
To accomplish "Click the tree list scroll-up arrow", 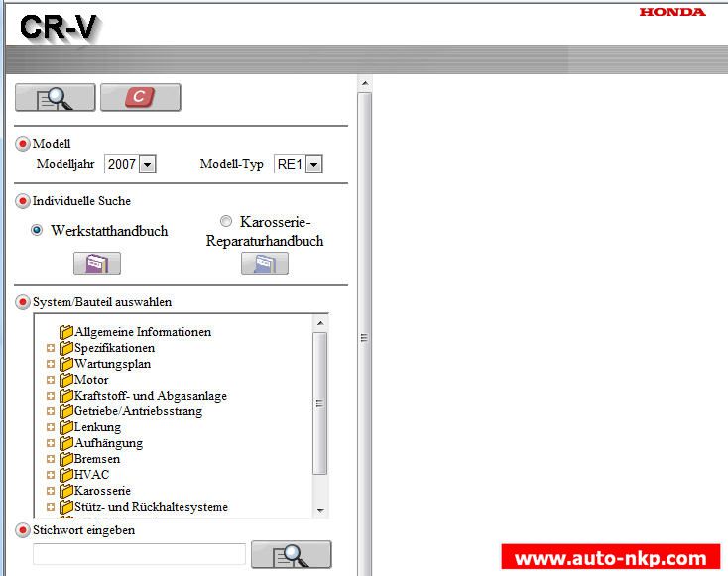I will (x=320, y=322).
